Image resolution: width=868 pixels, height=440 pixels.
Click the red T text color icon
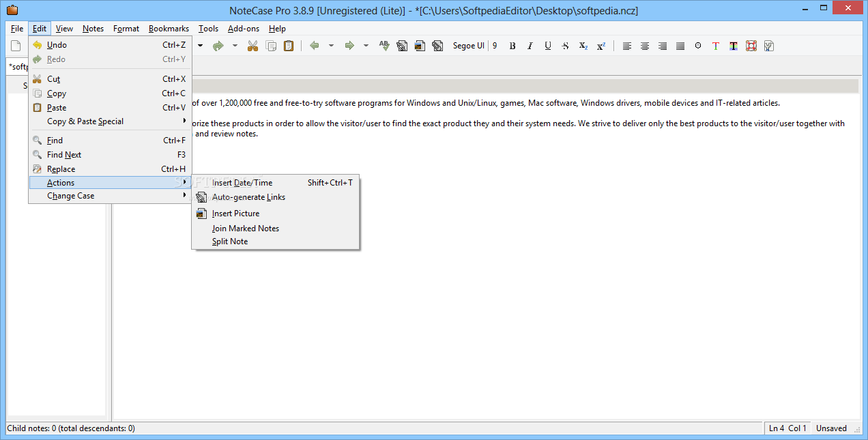(x=716, y=46)
